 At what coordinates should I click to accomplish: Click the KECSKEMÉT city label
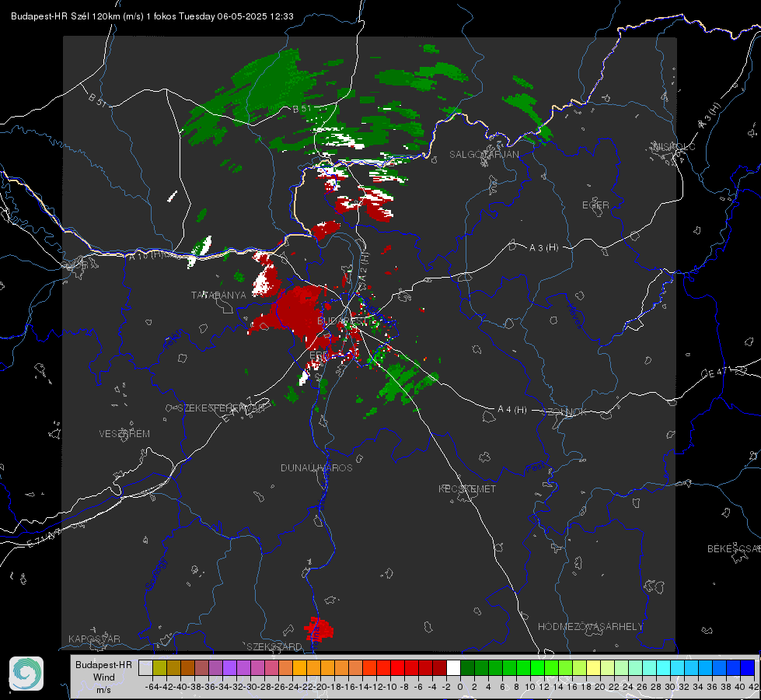[467, 488]
